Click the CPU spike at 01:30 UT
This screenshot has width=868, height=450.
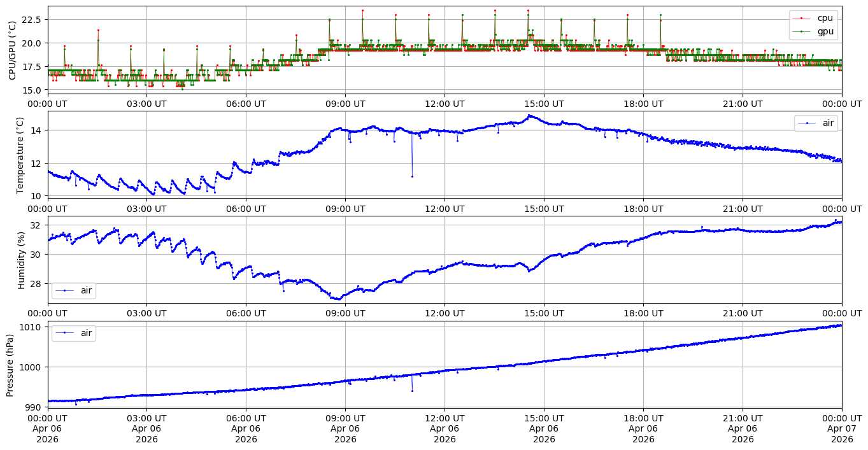tap(98, 30)
